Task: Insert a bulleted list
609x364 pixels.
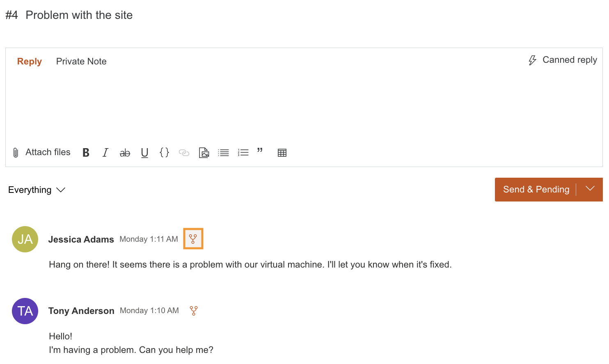Action: [x=223, y=153]
